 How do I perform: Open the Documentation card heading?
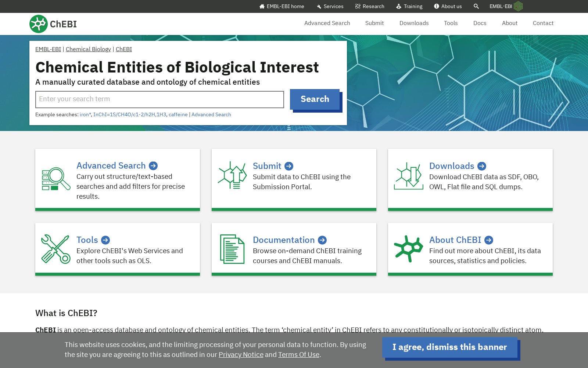click(284, 240)
